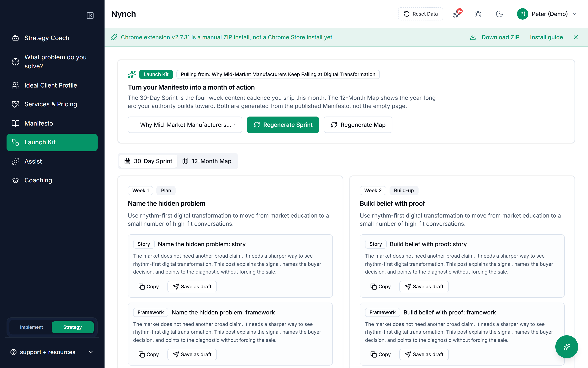Open the floating sparkle assistant button
Viewport: 588px width, 368px height.
pos(567,347)
